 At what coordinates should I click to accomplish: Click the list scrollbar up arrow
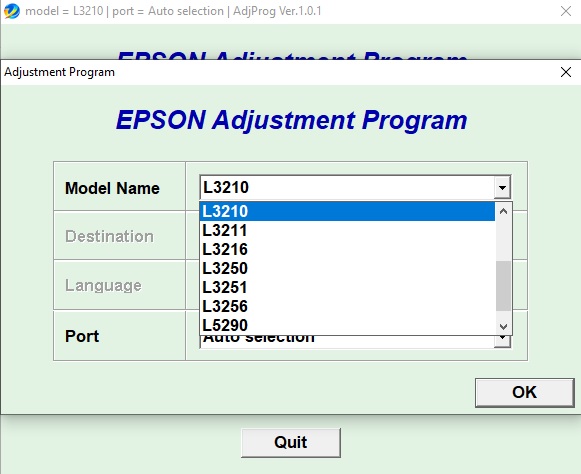coord(503,212)
